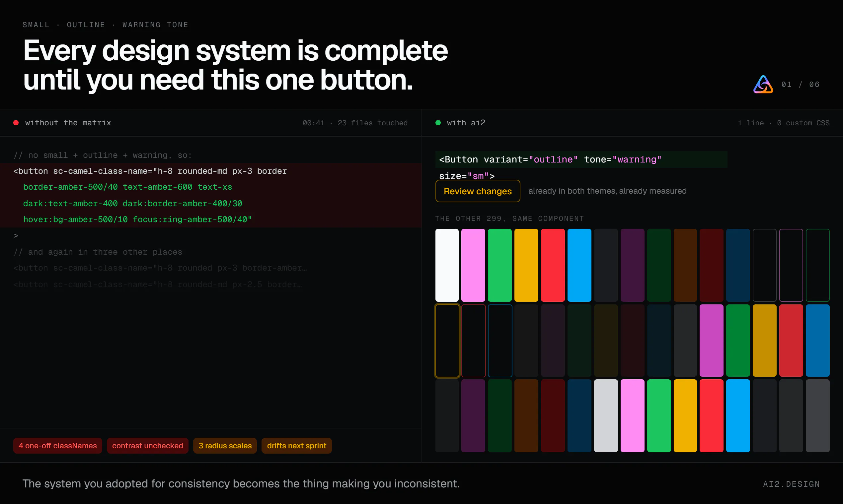Screen dimensions: 843x504
Task: Click the '00:41 · 23 files touched' label
Action: point(355,123)
